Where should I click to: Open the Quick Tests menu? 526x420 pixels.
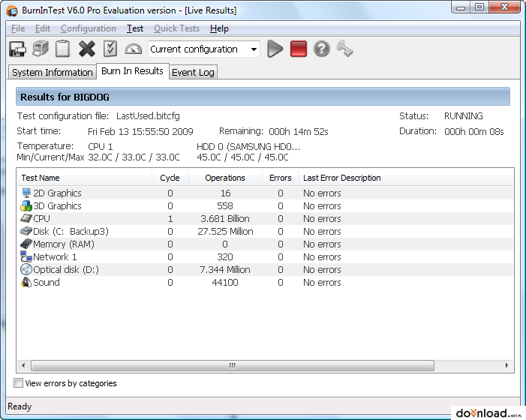[x=177, y=28]
